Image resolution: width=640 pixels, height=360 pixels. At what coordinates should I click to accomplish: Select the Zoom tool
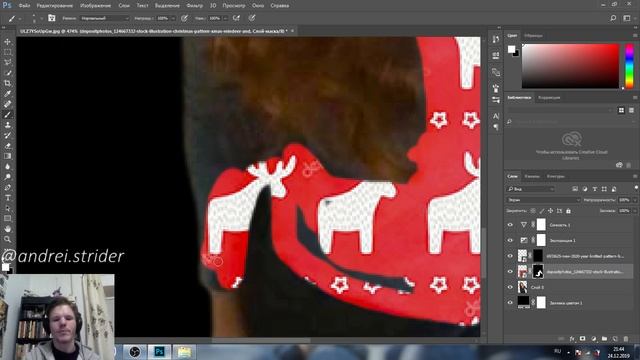(x=7, y=240)
